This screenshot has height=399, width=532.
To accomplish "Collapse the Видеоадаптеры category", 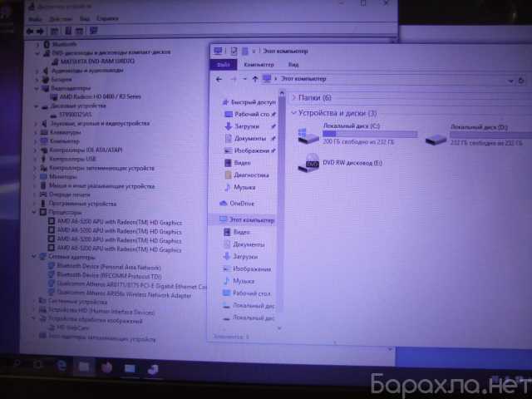I will point(36,88).
